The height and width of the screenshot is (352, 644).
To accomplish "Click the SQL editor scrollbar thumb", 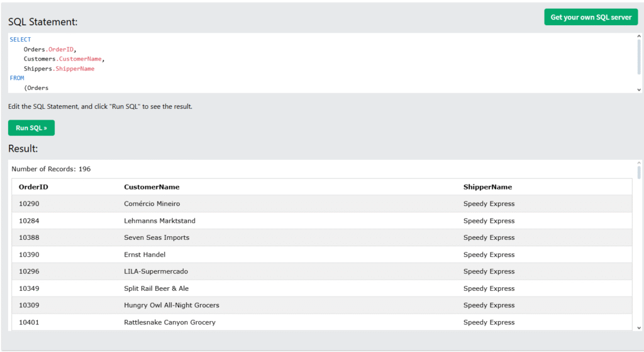I will [639, 57].
